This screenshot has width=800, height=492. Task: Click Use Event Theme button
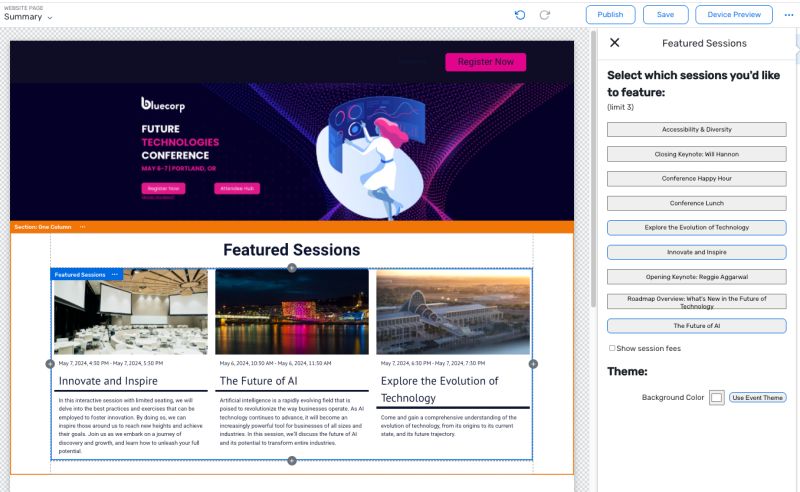758,398
